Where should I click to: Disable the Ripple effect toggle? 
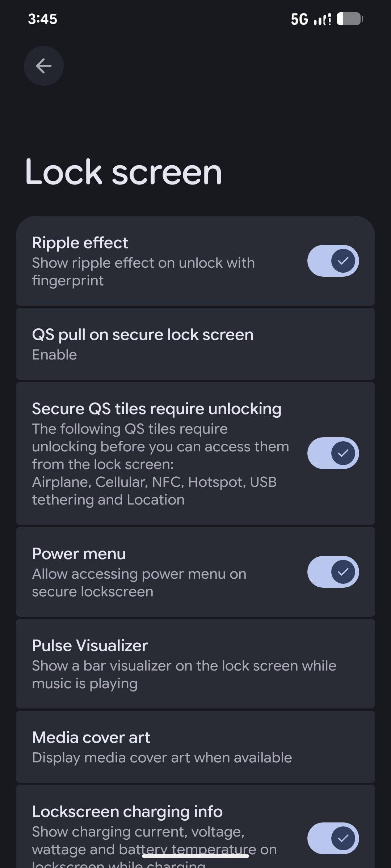(x=333, y=261)
